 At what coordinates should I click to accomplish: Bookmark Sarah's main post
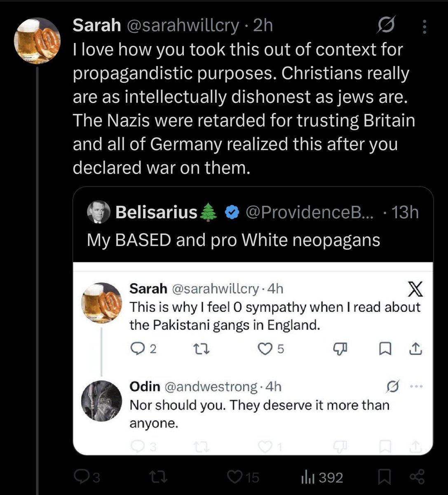click(384, 477)
